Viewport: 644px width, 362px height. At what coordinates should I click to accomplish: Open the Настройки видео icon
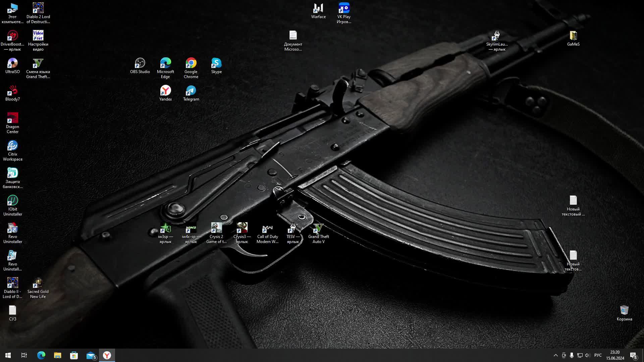pyautogui.click(x=38, y=41)
